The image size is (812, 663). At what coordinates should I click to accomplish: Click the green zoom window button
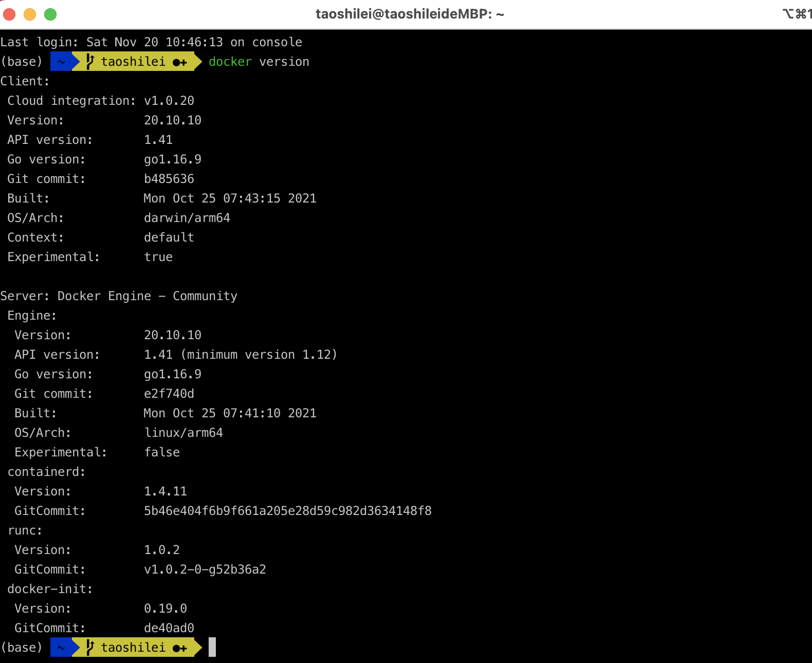(50, 14)
